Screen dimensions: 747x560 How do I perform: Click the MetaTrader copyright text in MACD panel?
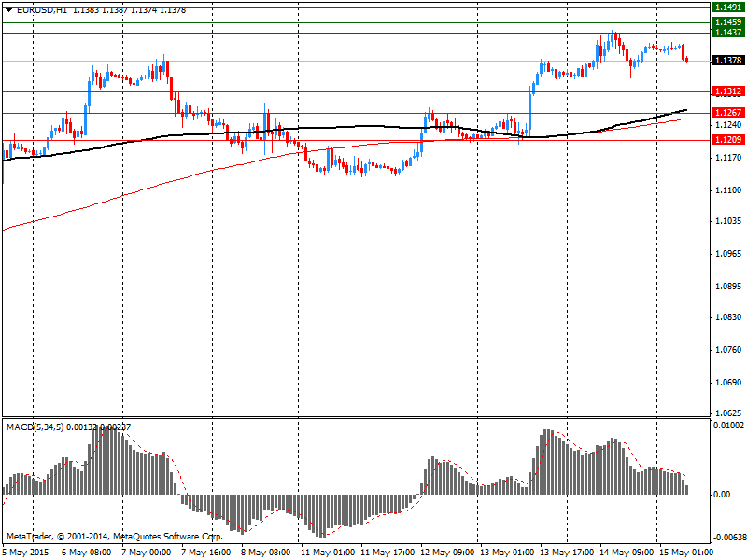point(114,537)
